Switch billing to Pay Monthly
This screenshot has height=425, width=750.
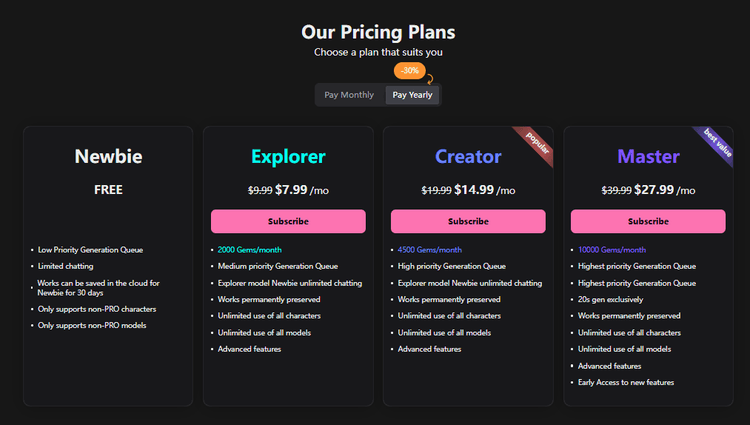349,95
